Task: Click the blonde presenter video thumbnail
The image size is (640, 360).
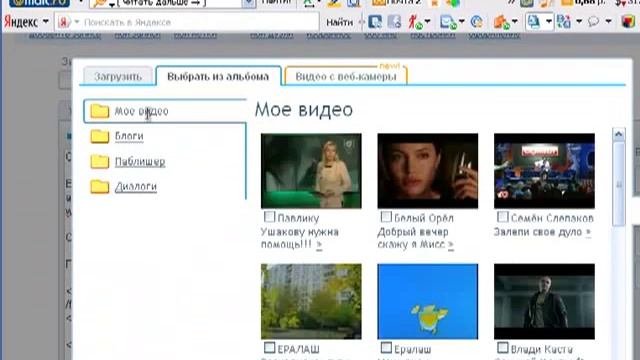Action: coord(311,171)
